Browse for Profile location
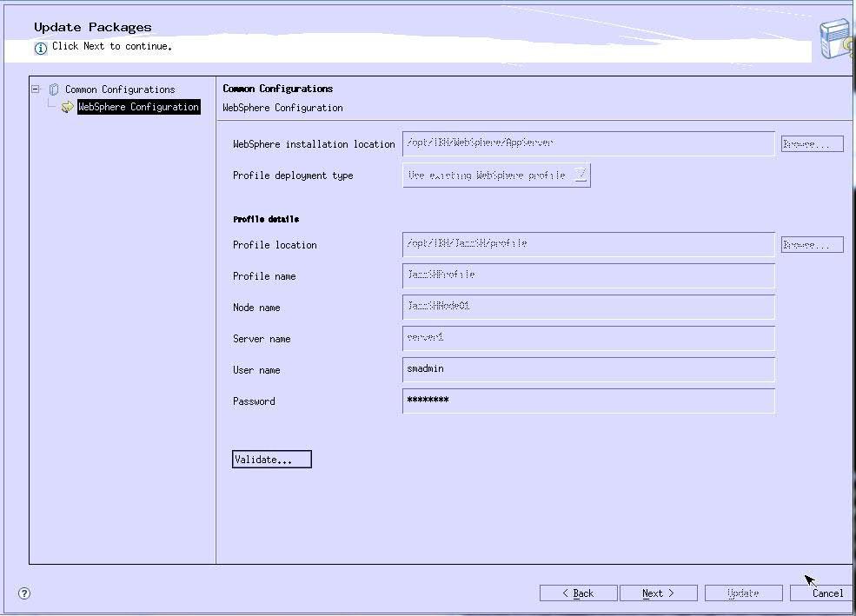Viewport: 856px width, 616px height. click(x=812, y=245)
